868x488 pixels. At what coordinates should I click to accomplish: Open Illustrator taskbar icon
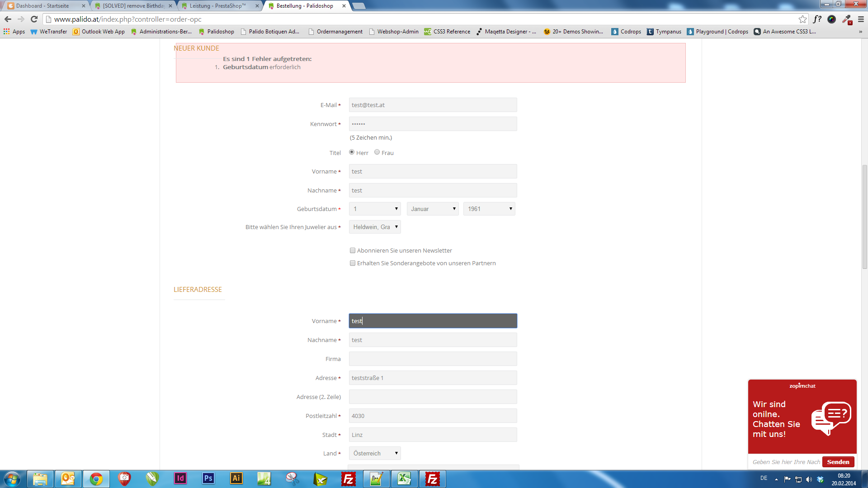[x=236, y=479]
